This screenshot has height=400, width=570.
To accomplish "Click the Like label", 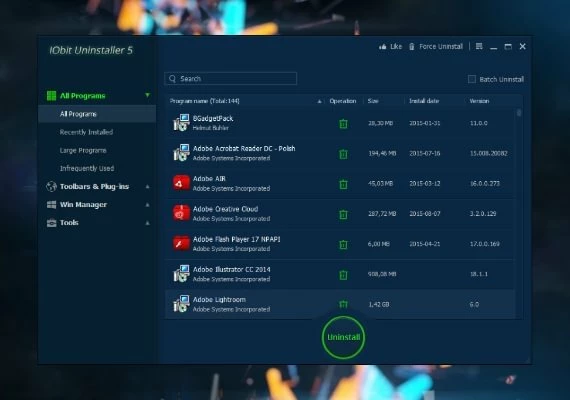I will pyautogui.click(x=396, y=47).
